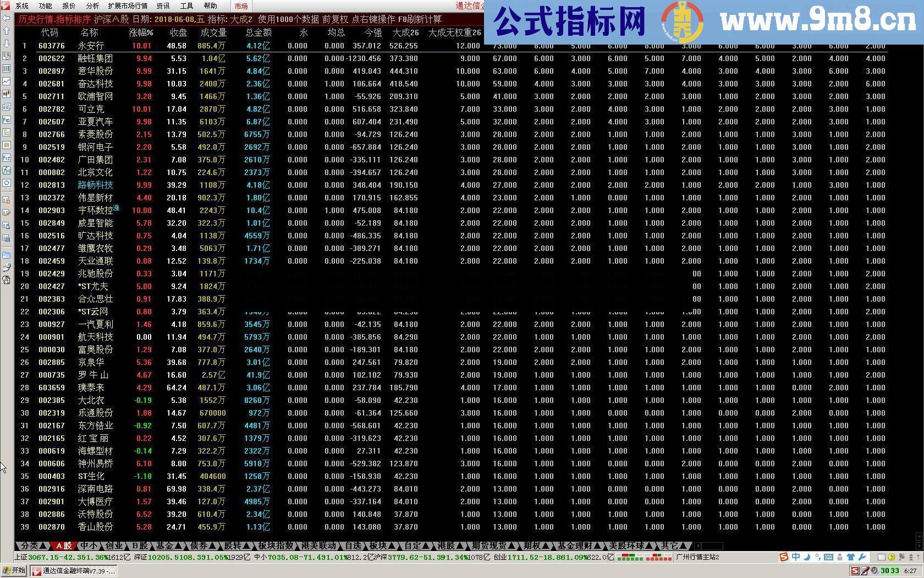Viewport: 924px width, 578px height.
Task: Switch to the 中小 board tab
Action: pos(88,546)
